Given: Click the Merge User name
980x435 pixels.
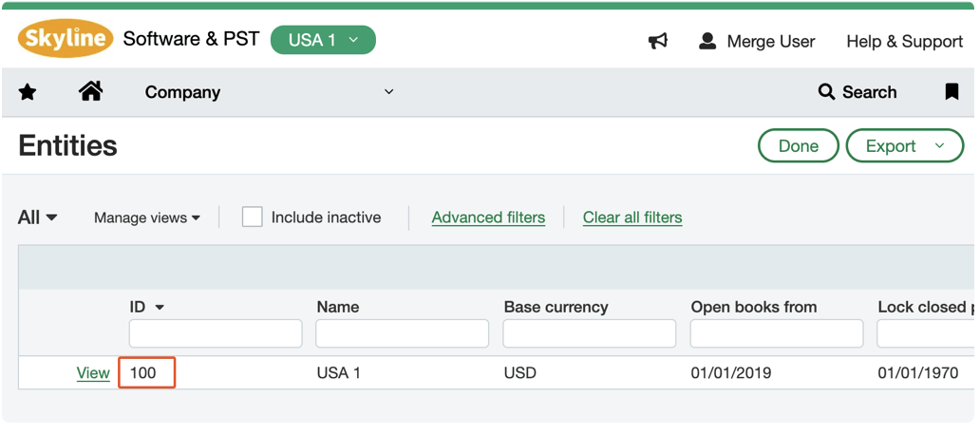Looking at the screenshot, I should point(771,41).
